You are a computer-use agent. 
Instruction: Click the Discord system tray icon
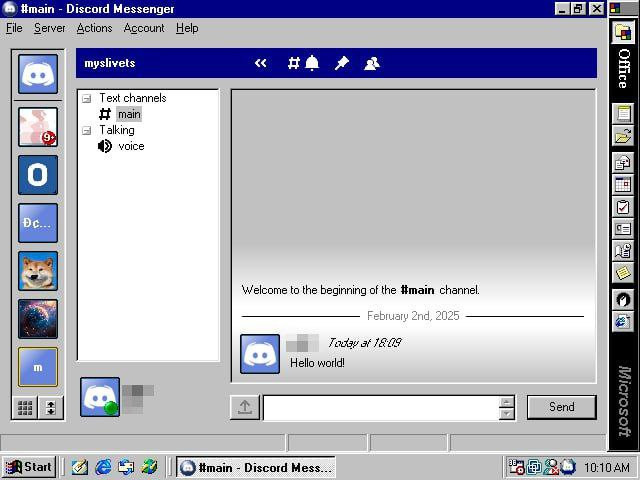pos(568,467)
